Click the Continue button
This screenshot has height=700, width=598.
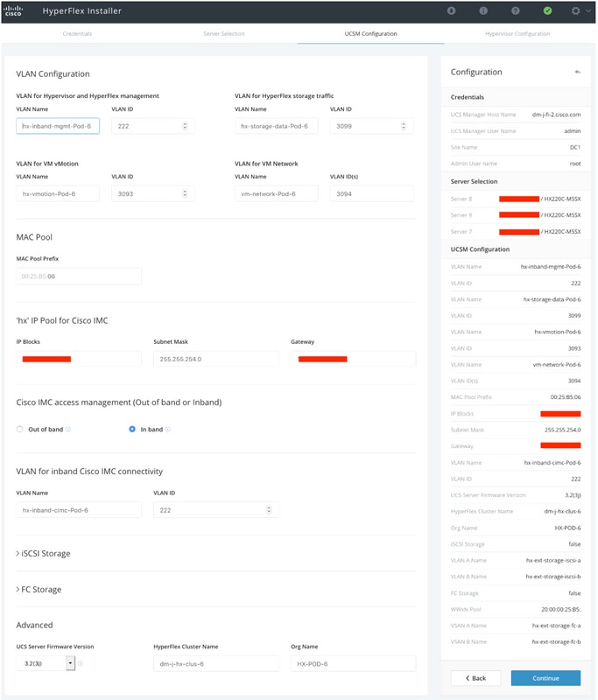[545, 678]
